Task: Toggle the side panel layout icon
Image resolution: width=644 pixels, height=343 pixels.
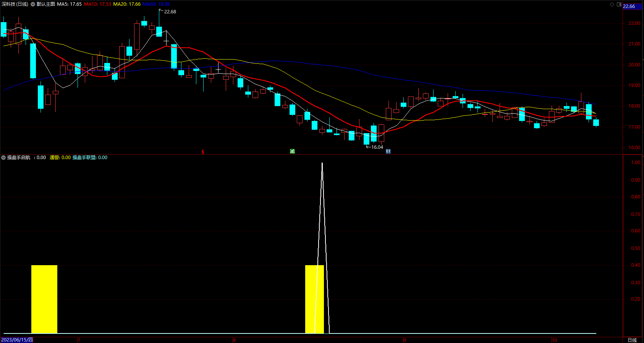Action: tap(619, 4)
